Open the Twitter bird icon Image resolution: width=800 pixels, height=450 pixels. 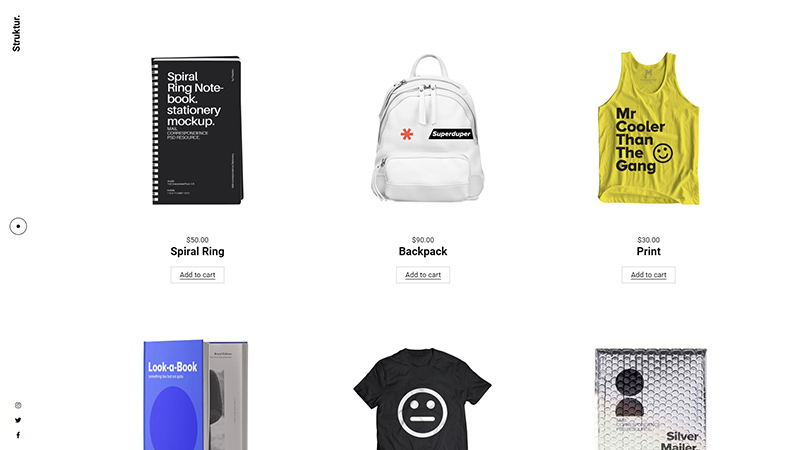tap(18, 420)
